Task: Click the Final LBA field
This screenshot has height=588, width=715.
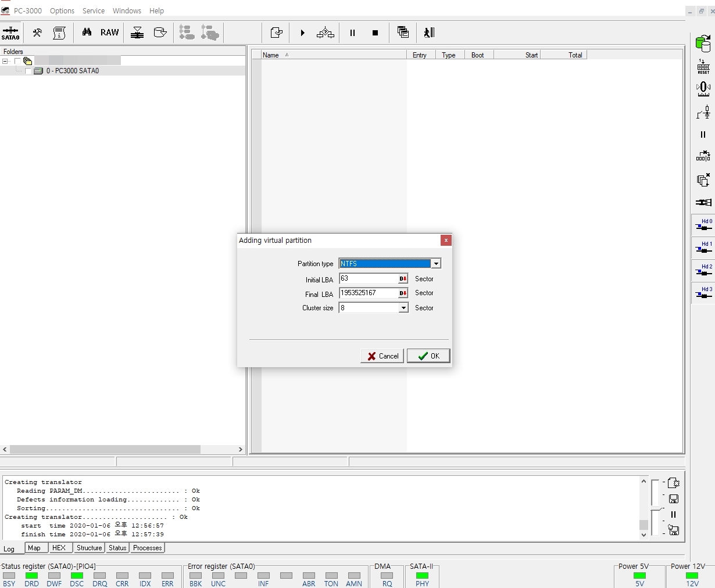Action: [x=369, y=293]
